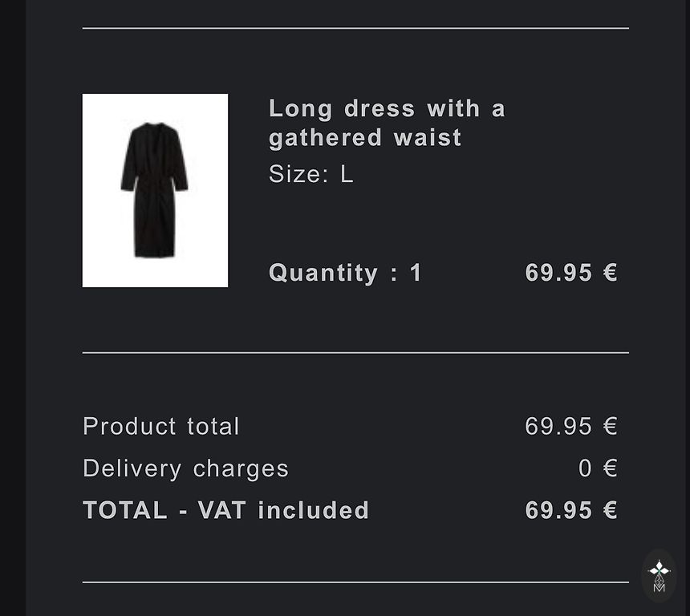Click the item price beside Quantity
Screen dimensions: 690x616
pos(570,273)
